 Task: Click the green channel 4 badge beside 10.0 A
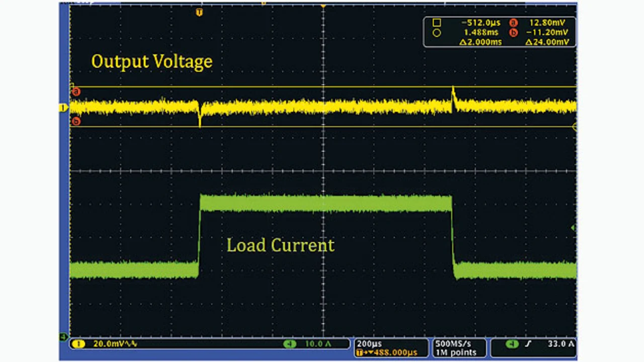(289, 344)
